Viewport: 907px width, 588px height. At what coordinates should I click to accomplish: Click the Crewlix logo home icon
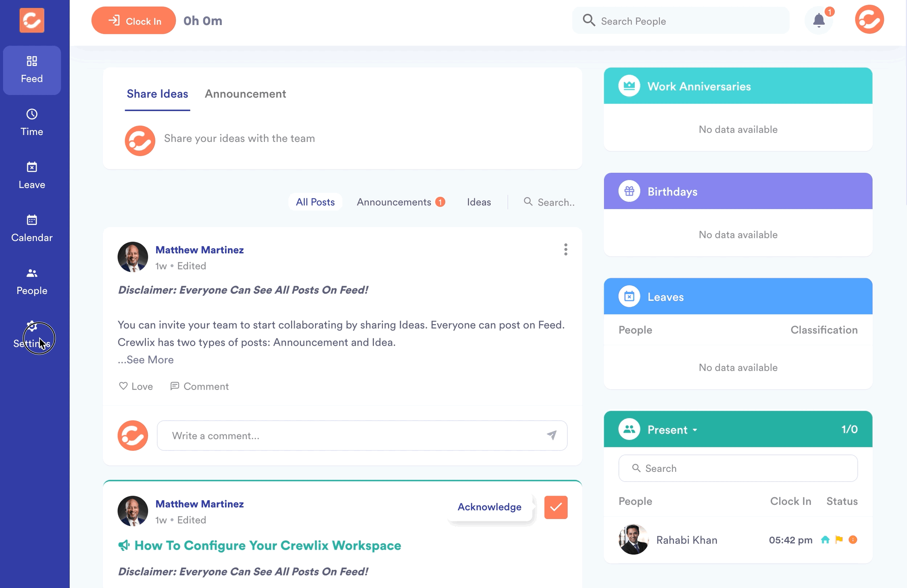coord(32,20)
